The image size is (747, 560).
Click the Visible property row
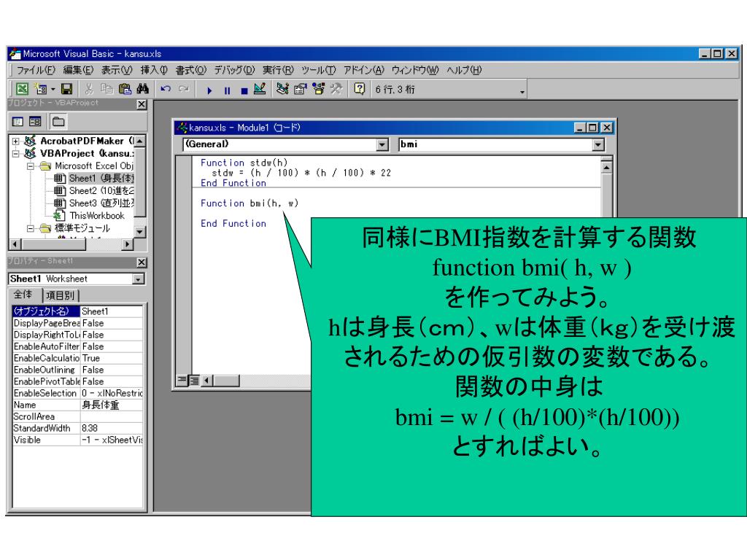pyautogui.click(x=77, y=440)
